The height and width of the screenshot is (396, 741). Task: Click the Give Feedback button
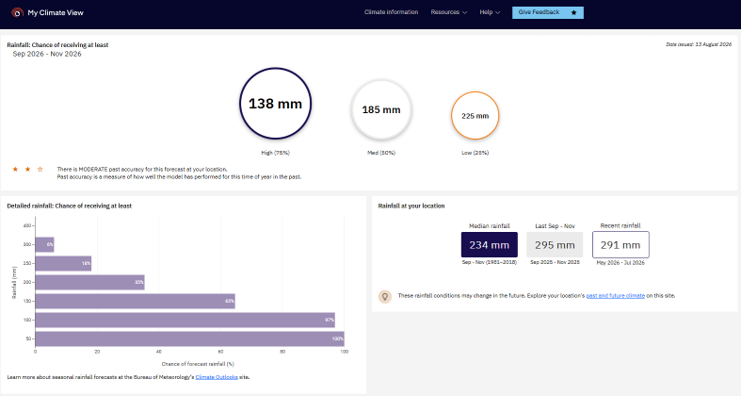548,13
